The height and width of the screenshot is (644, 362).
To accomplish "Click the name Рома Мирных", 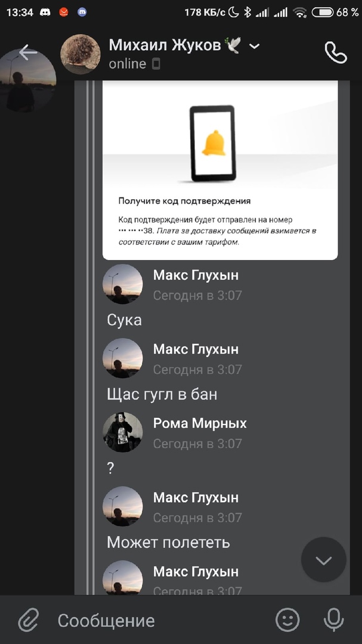I will 200,423.
